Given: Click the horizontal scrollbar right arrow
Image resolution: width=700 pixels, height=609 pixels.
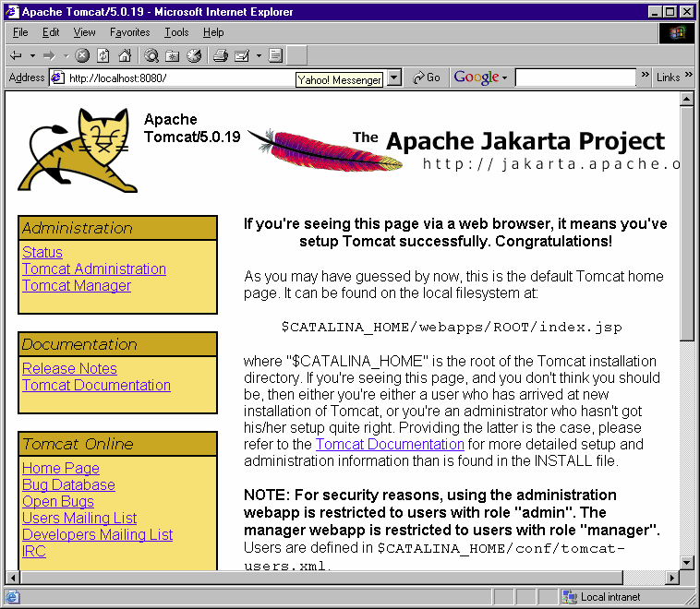Looking at the screenshot, I should pyautogui.click(x=672, y=578).
